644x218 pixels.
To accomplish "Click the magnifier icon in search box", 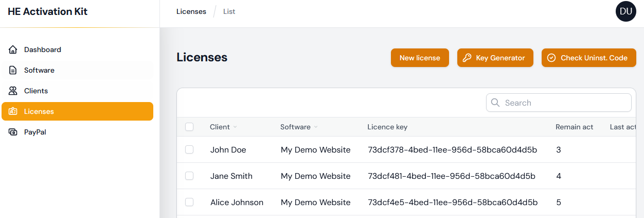I will [x=495, y=103].
